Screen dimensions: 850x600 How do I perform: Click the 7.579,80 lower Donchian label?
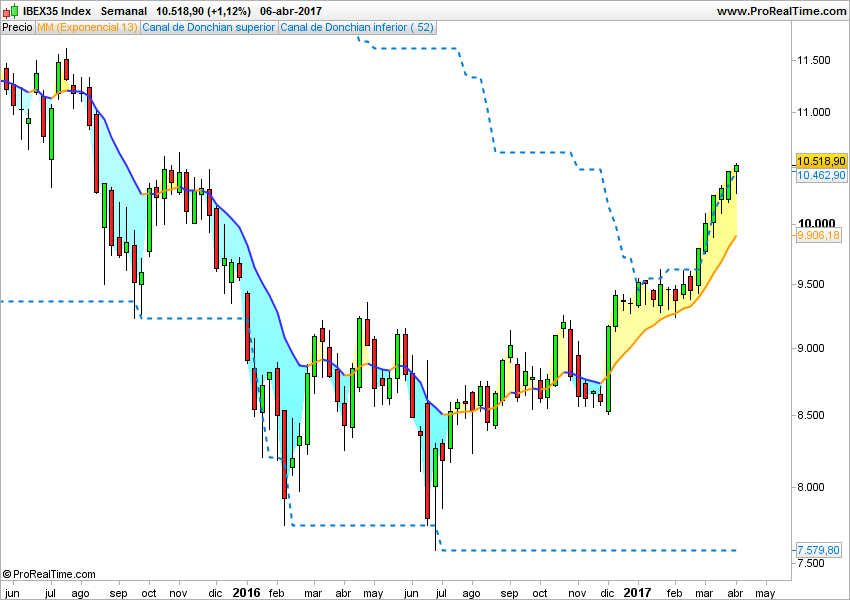pos(817,548)
